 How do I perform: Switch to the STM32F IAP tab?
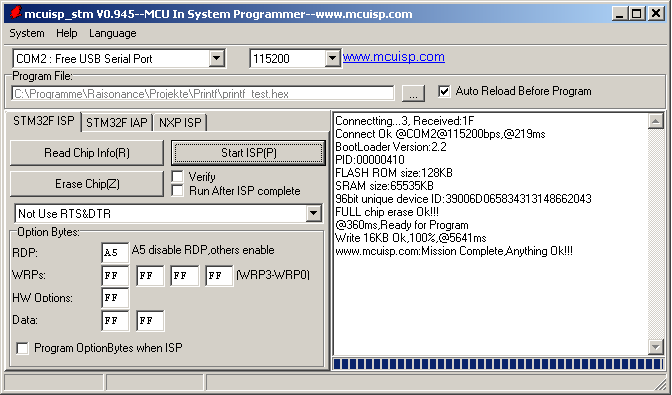click(117, 123)
